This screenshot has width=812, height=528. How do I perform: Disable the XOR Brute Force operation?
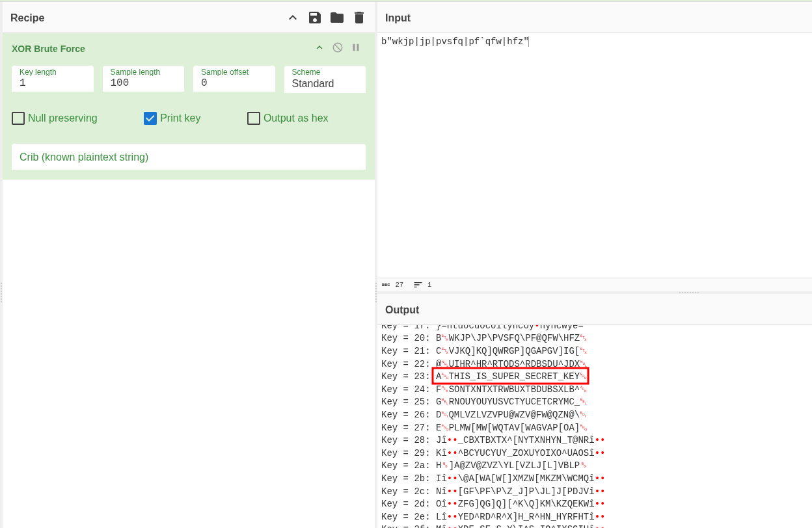pyautogui.click(x=338, y=47)
